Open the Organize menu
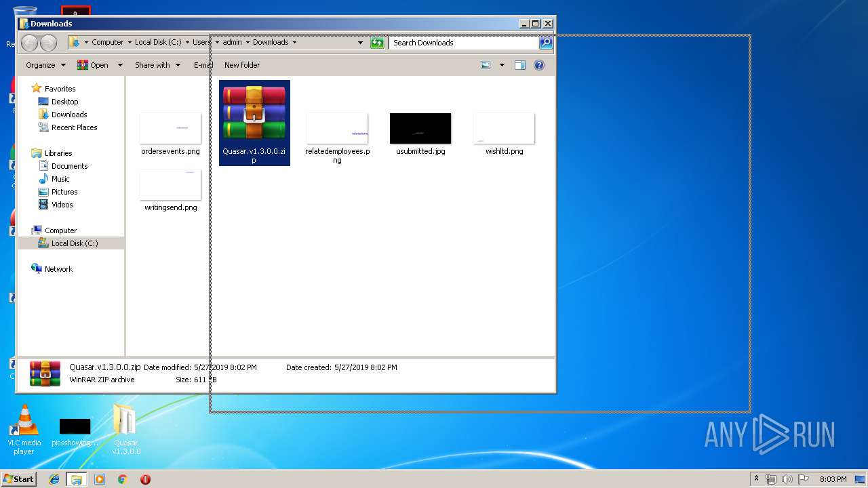The width and height of the screenshot is (868, 488). click(45, 65)
